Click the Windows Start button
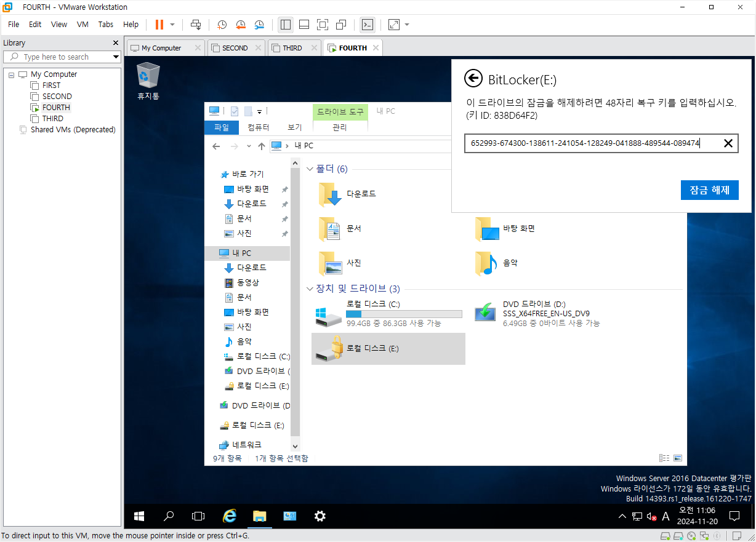The width and height of the screenshot is (756, 542). pos(139,516)
